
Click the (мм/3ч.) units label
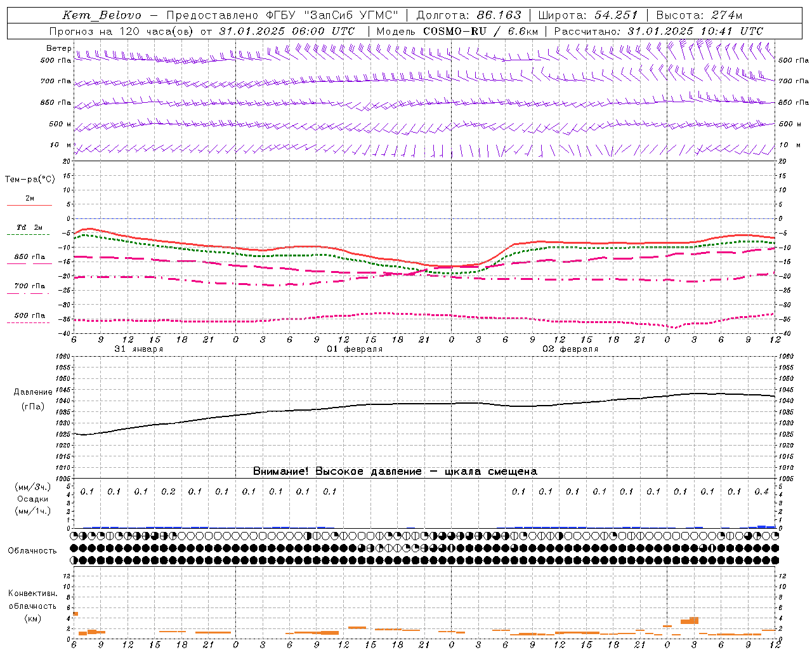coord(33,487)
